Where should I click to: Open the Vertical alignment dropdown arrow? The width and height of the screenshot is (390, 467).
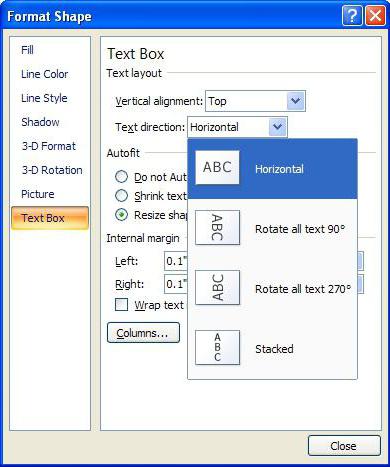point(296,101)
